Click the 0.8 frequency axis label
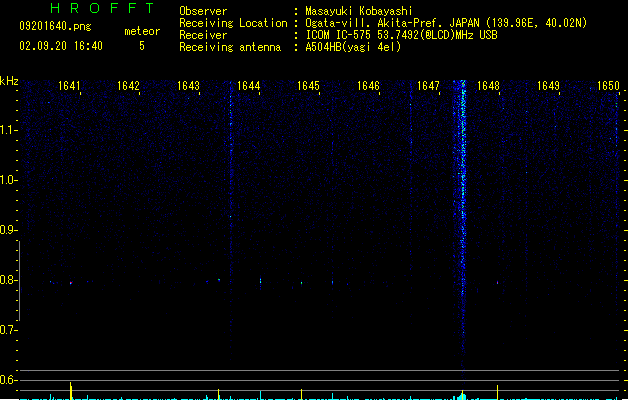Viewport: 629px width, 400px height. pos(8,280)
